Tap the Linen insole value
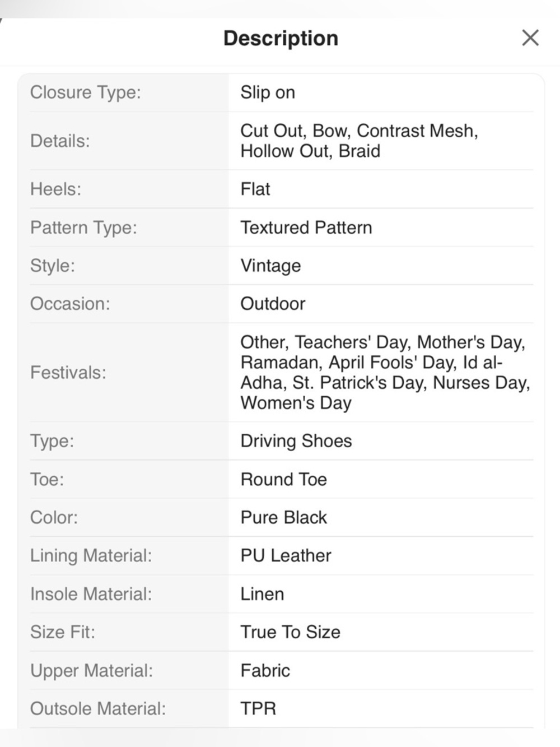This screenshot has height=747, width=560. (262, 594)
